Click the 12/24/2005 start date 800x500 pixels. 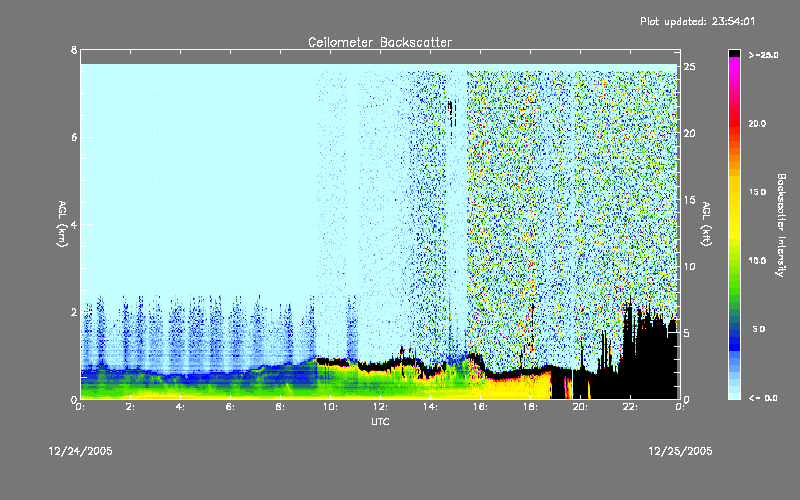(x=81, y=451)
